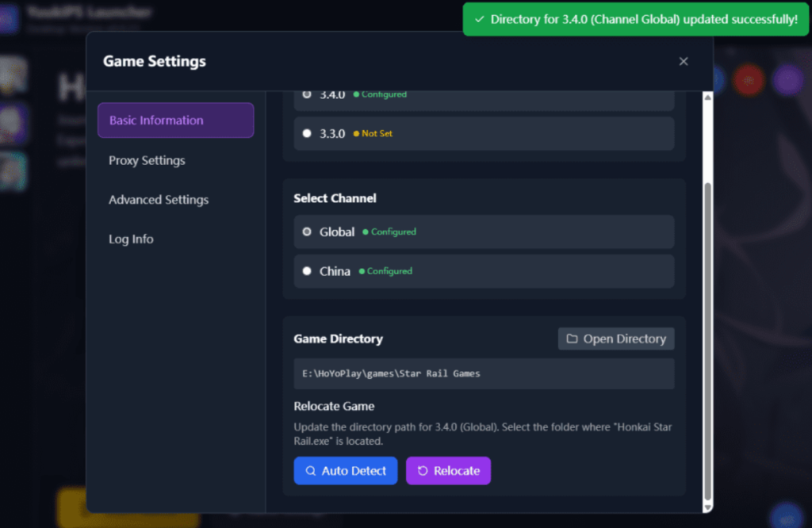Click the magnifier icon on Auto Detect
This screenshot has width=812, height=528.
click(311, 471)
